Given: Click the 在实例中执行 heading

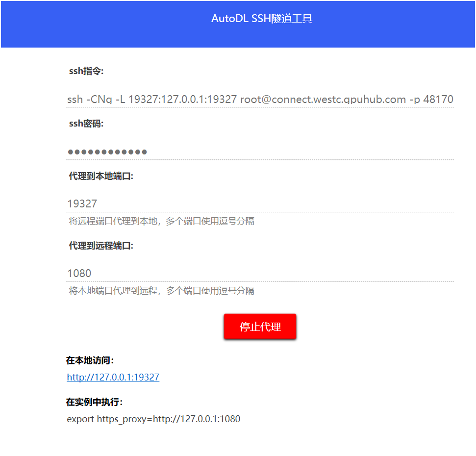Looking at the screenshot, I should (94, 402).
